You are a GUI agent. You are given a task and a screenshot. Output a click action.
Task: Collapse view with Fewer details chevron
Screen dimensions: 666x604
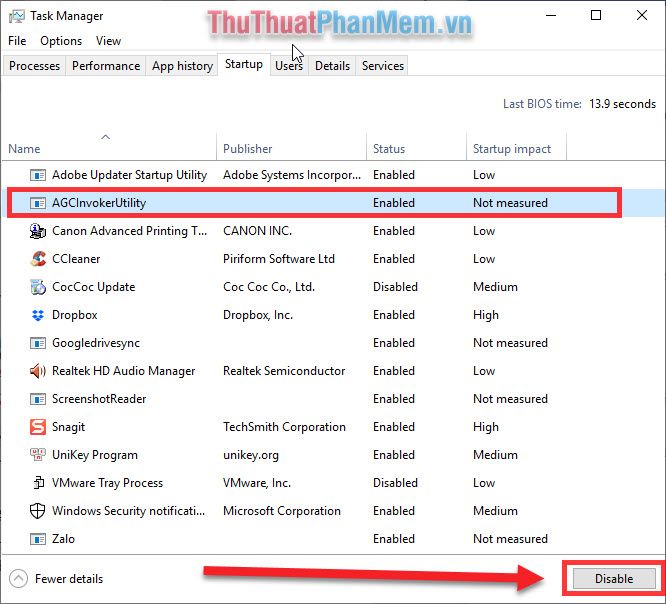pyautogui.click(x=18, y=579)
